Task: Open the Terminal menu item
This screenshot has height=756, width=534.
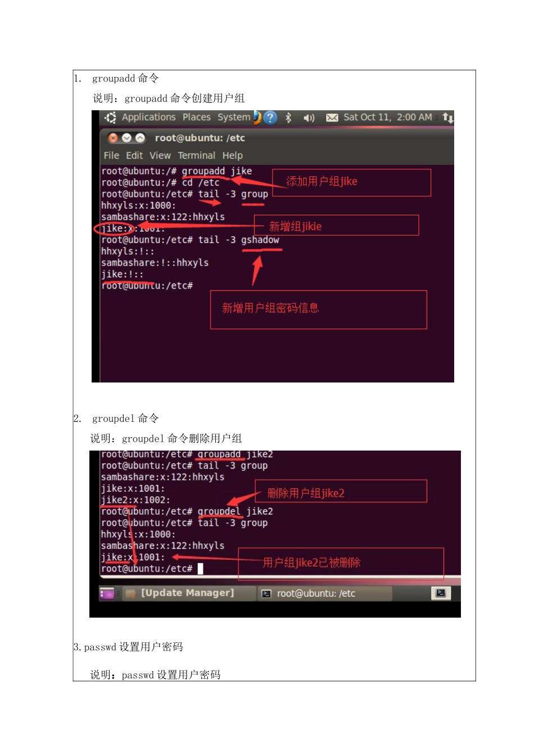Action: (197, 155)
